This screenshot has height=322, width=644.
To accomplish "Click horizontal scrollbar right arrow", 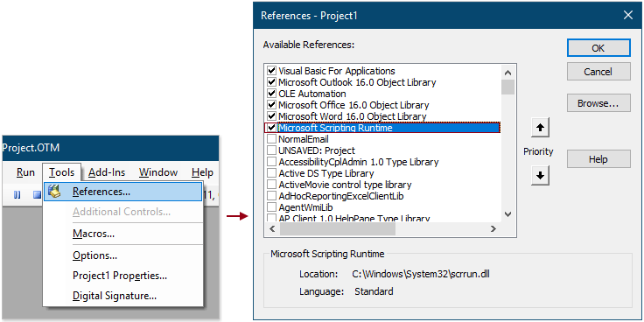I will click(493, 228).
